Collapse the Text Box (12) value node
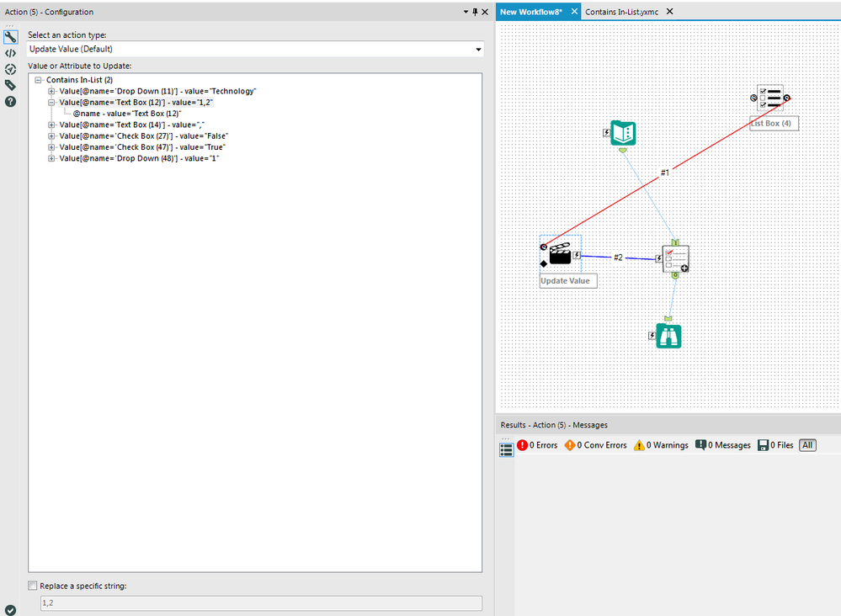Screen dimensions: 841x616 click(x=51, y=103)
